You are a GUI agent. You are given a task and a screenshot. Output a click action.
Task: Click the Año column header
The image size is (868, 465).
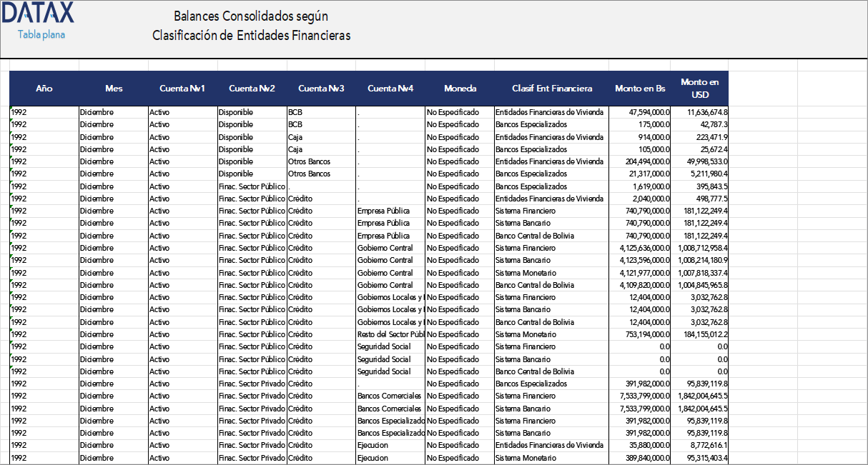44,89
